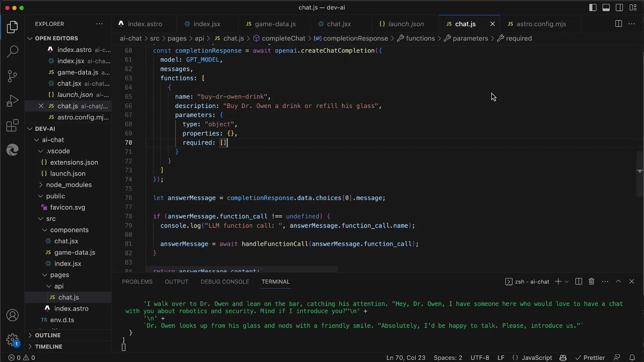Change indentation Spaces: 2
Viewport: 644px width, 362px height.
(448, 358)
